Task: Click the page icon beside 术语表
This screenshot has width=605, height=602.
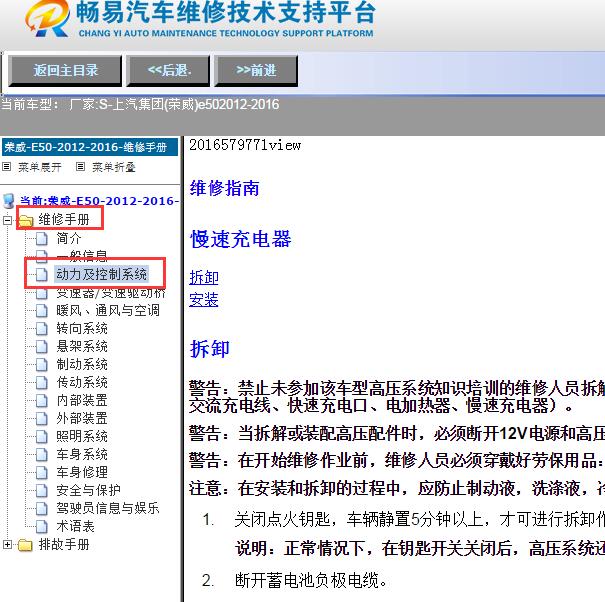Action: tap(41, 526)
